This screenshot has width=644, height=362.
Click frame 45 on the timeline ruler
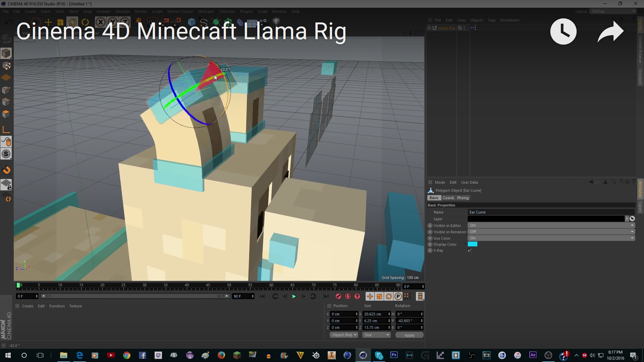click(208, 285)
